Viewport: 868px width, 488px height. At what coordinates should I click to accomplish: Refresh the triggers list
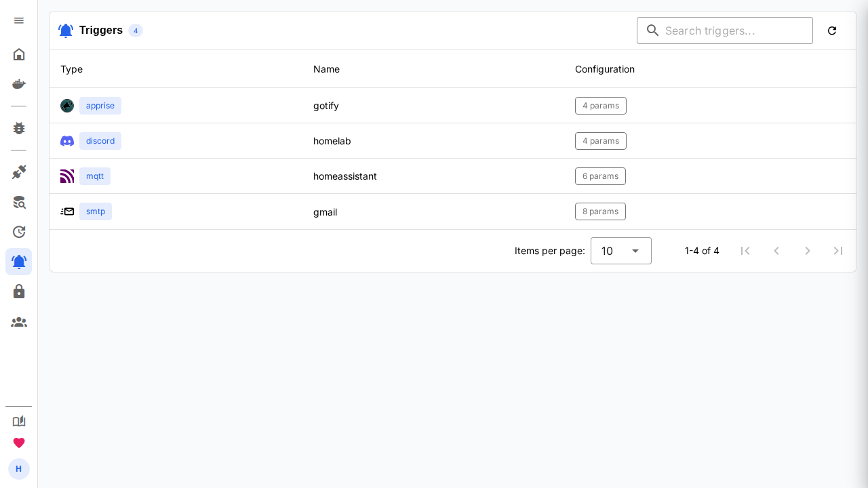tap(832, 30)
